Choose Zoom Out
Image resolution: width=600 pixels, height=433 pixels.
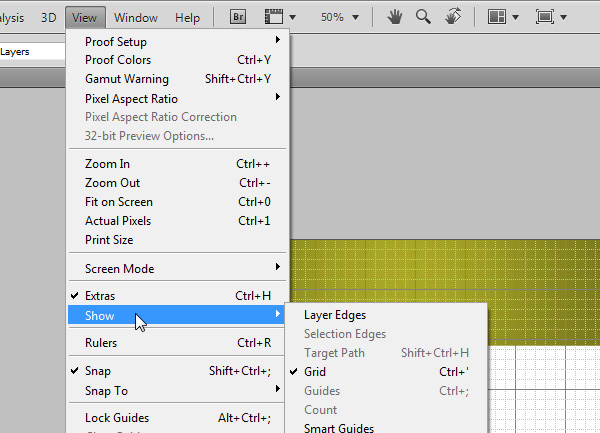point(178,183)
